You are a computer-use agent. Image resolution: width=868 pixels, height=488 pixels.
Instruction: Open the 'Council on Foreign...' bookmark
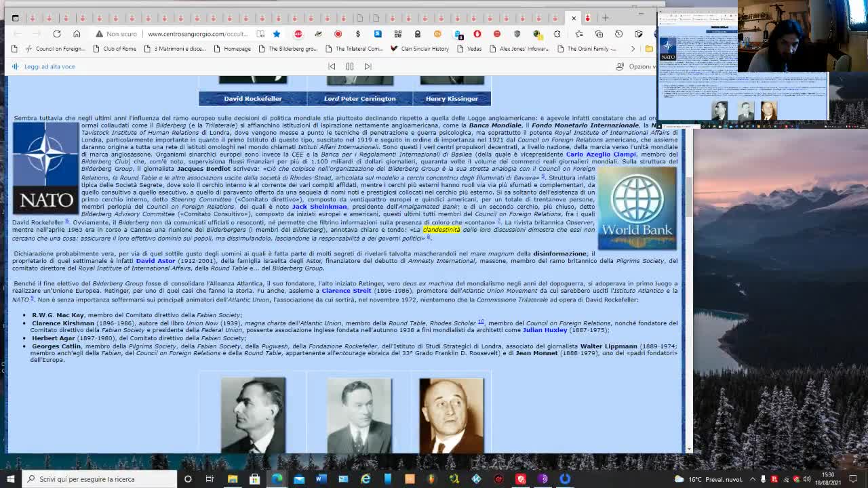coord(54,49)
